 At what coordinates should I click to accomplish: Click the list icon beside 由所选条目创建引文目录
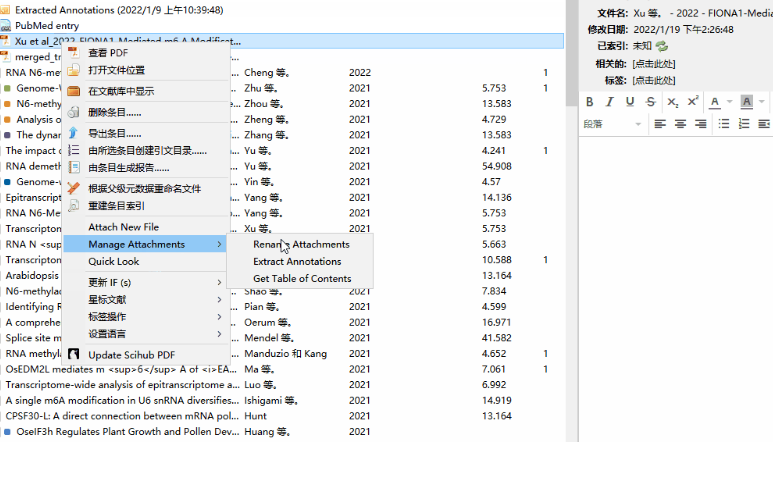click(73, 150)
